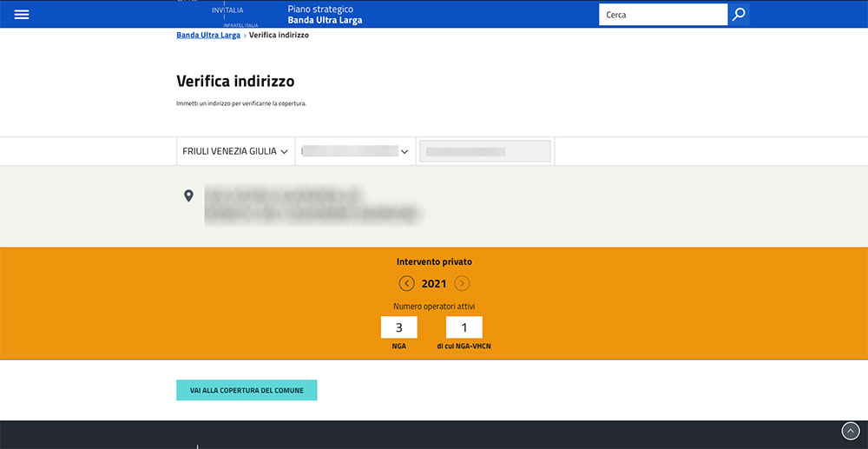Select the Verifica indirizzo page heading

coord(235,82)
